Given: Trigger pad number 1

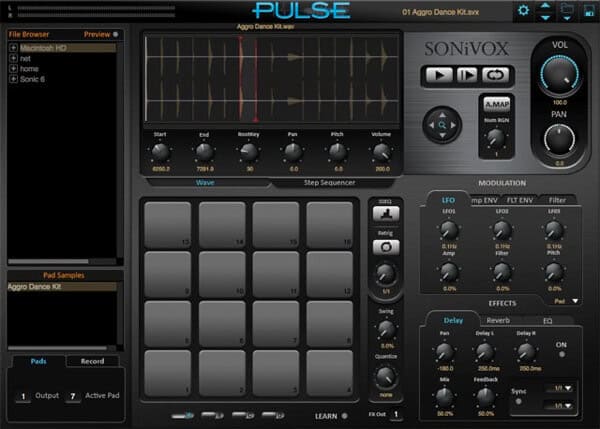Looking at the screenshot, I should (x=168, y=373).
